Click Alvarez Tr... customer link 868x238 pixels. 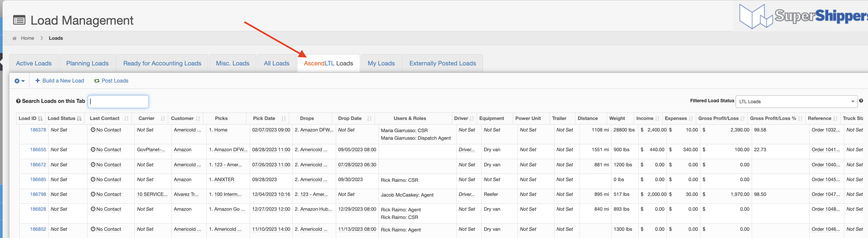[x=186, y=195]
